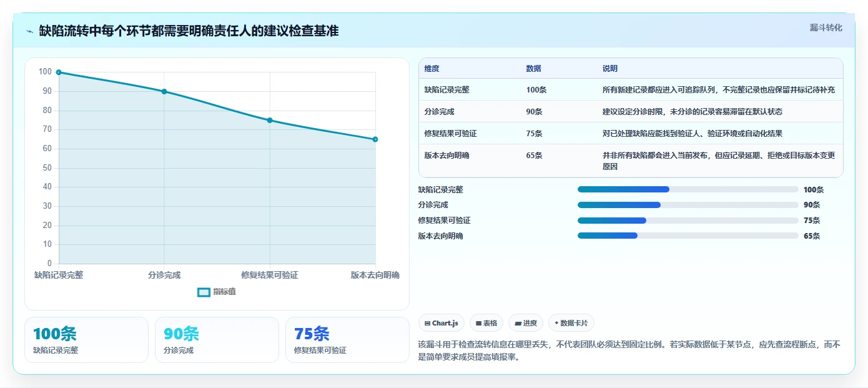The height and width of the screenshot is (388, 868).
Task: Click the 数据 column header
Action: click(533, 69)
